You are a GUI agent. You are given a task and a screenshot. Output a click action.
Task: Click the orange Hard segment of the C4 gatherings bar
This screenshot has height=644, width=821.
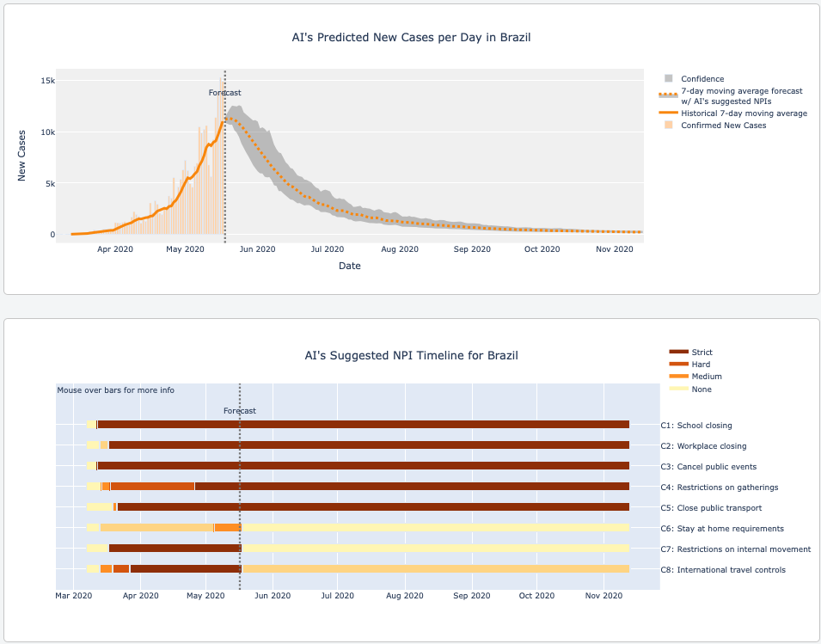(152, 487)
